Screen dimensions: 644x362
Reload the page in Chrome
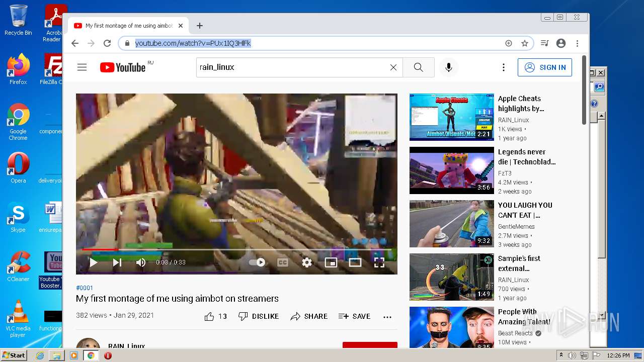pyautogui.click(x=107, y=43)
